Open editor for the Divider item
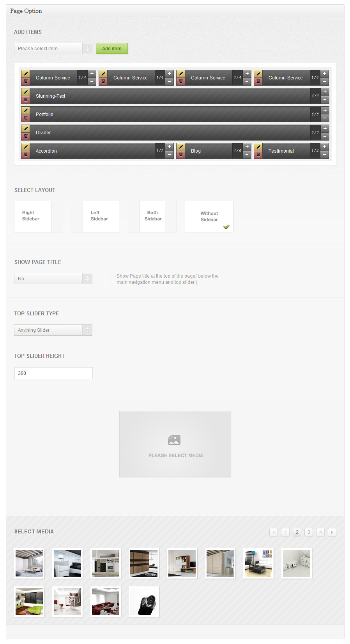Viewport: 350px width, 644px height. click(x=25, y=128)
